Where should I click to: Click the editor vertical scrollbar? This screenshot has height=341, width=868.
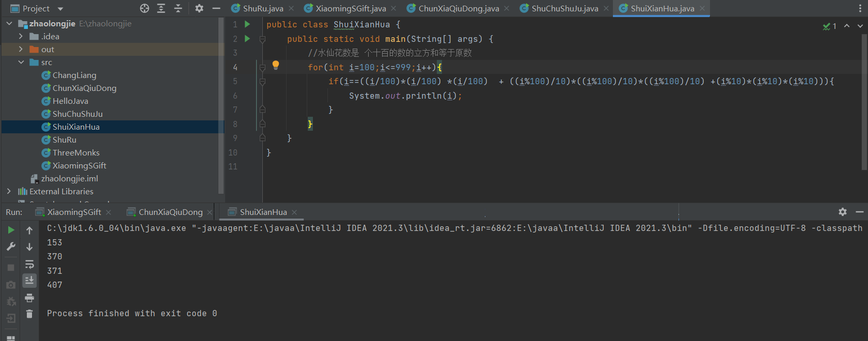(x=864, y=102)
